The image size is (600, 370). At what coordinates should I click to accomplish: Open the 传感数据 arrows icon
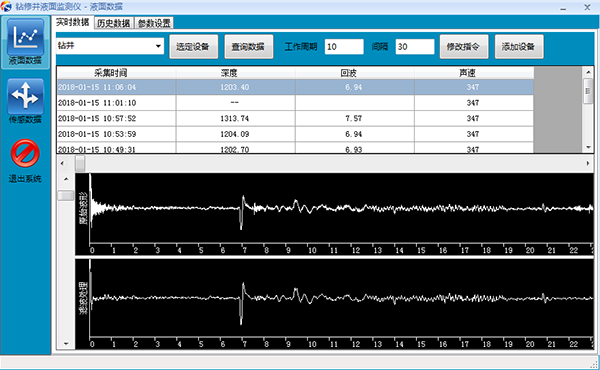tap(25, 96)
